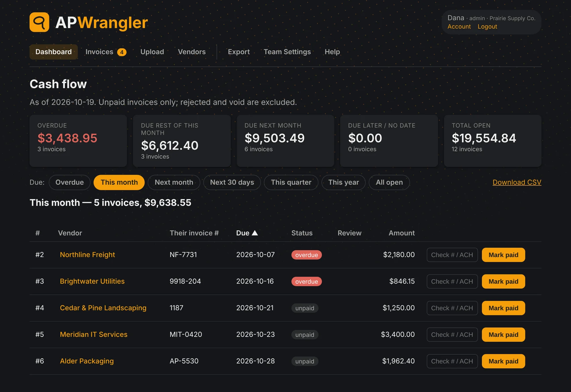Show All open invoices
Image resolution: width=571 pixels, height=392 pixels.
click(x=389, y=182)
